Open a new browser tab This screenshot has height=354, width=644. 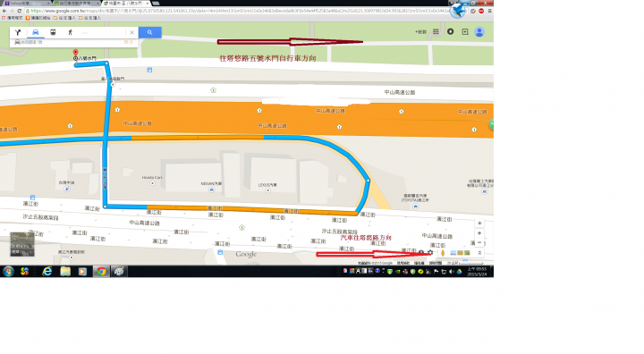(156, 4)
